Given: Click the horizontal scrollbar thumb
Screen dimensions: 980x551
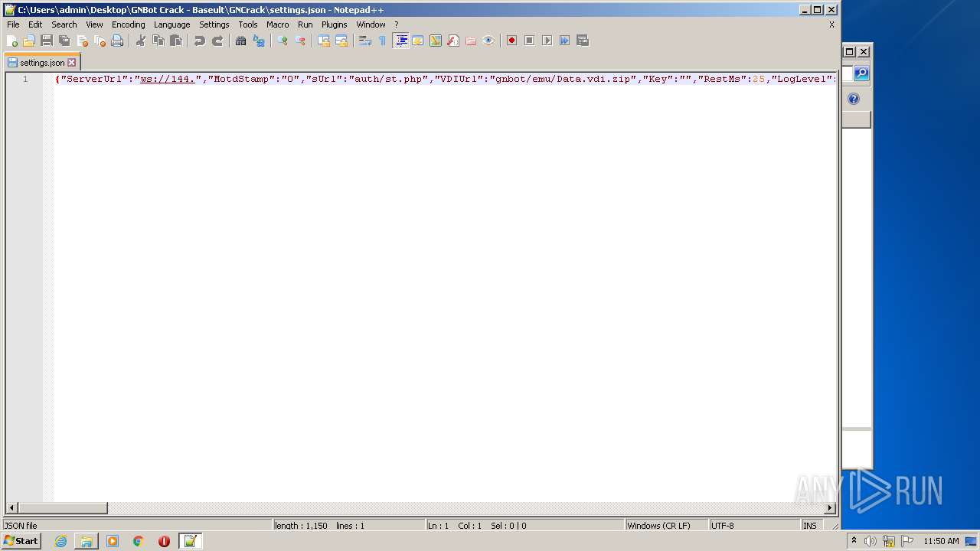Looking at the screenshot, I should [63, 508].
